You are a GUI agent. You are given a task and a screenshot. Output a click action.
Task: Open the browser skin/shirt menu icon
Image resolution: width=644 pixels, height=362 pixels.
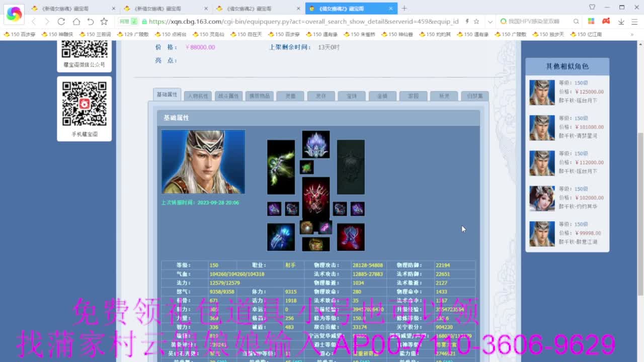(x=592, y=7)
